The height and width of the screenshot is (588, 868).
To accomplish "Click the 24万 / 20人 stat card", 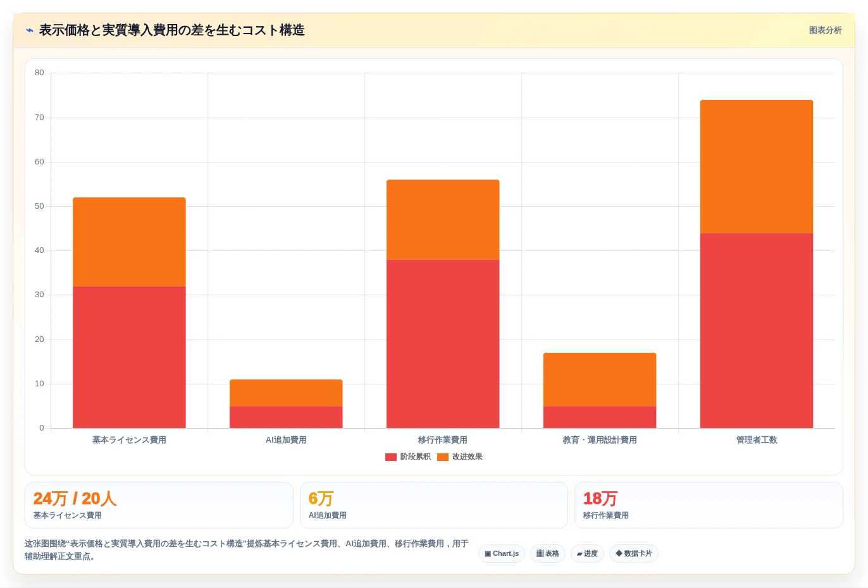I will (159, 505).
